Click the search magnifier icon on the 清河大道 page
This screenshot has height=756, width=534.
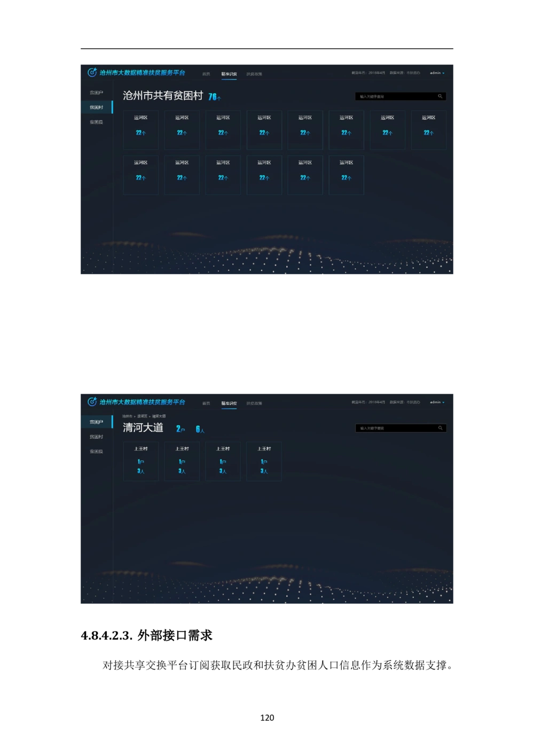tap(440, 428)
